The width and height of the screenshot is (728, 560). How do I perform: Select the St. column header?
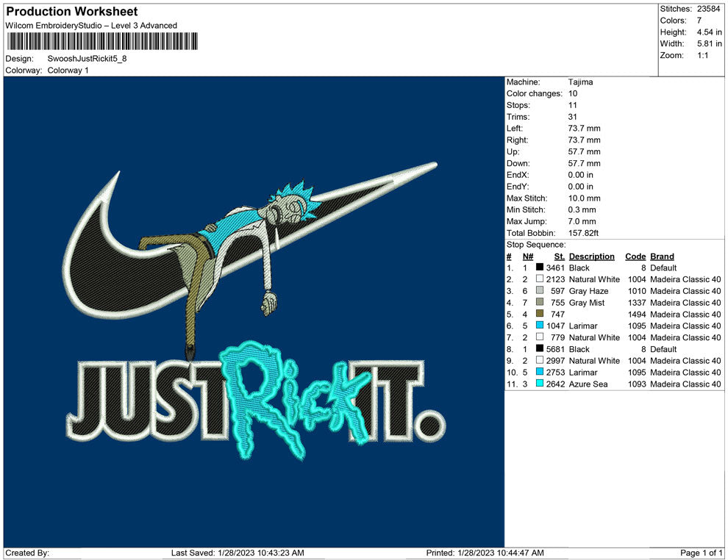click(559, 256)
